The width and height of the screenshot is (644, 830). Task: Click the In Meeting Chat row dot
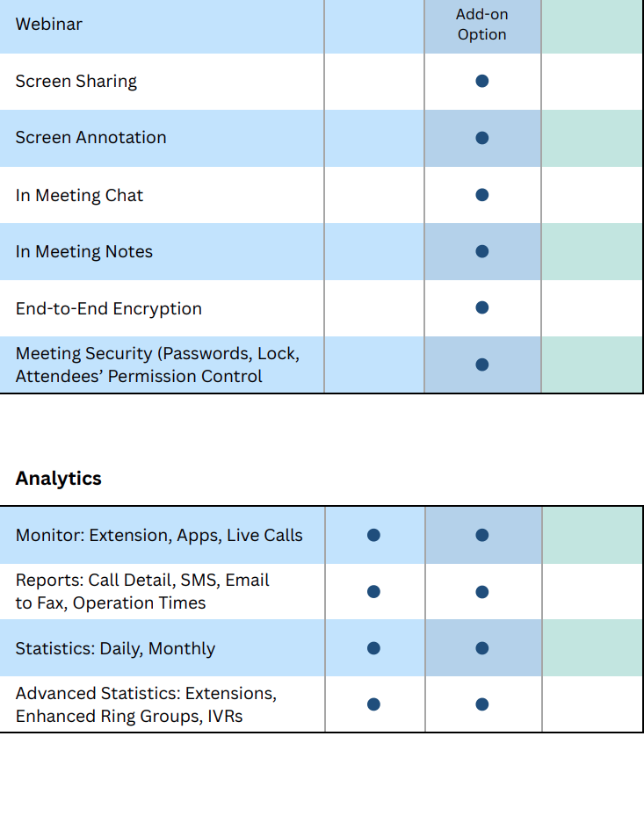click(x=481, y=194)
